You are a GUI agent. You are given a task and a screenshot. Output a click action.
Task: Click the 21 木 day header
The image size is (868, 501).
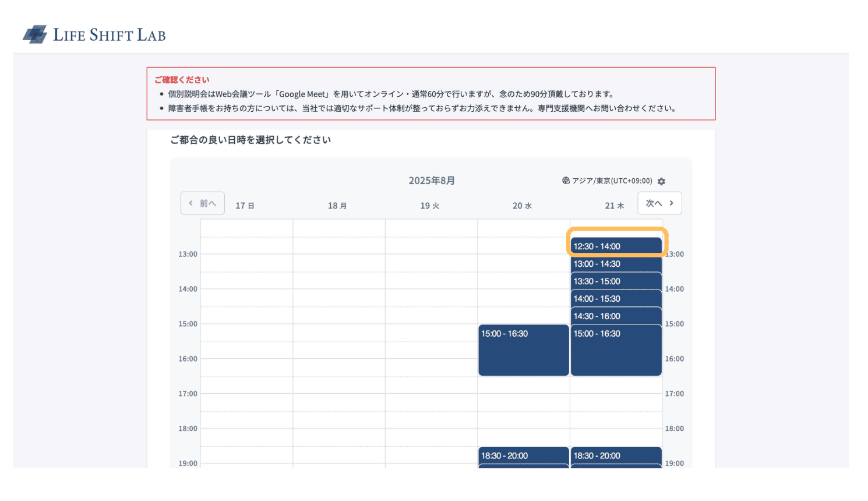point(615,206)
